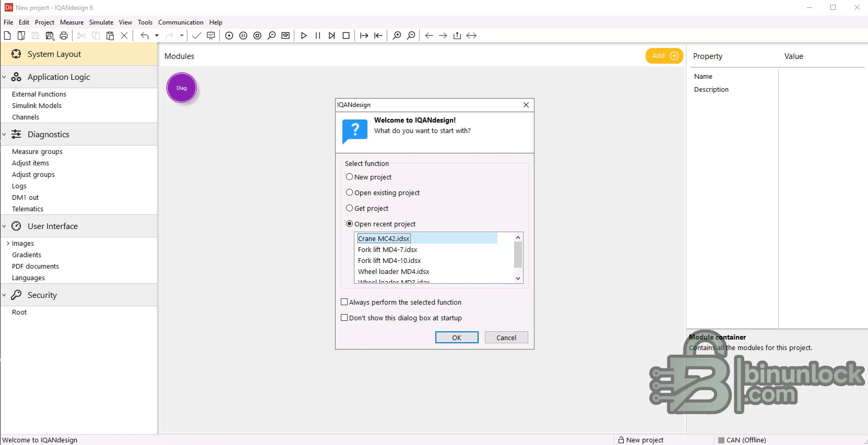Click the framed screenshot toolbar icon
The height and width of the screenshot is (445, 868).
pos(286,35)
